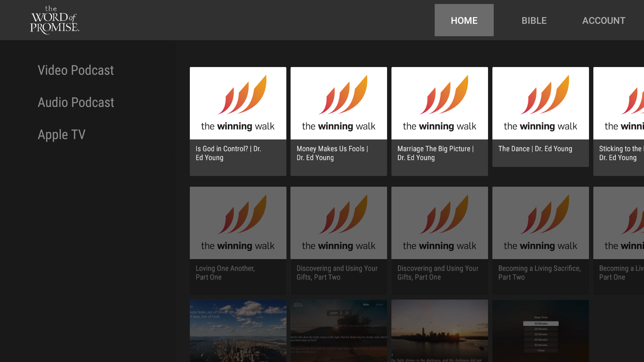Play "Money Makes Us Fools" episode

339,121
